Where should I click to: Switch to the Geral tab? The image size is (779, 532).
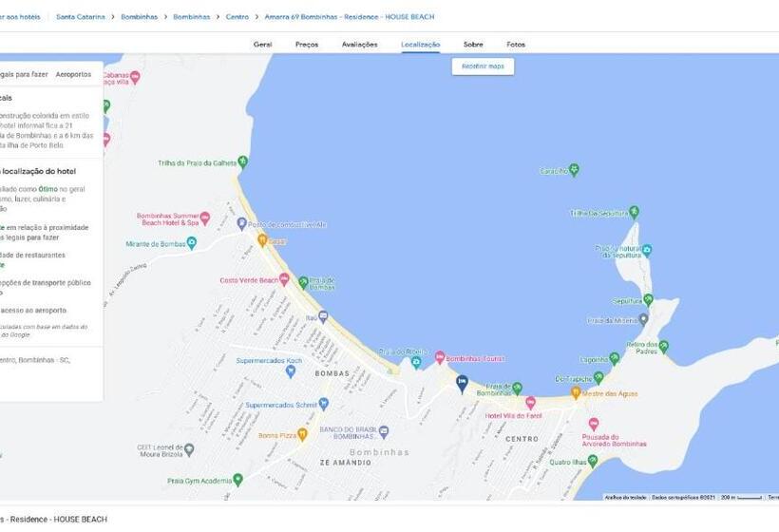[x=263, y=45]
